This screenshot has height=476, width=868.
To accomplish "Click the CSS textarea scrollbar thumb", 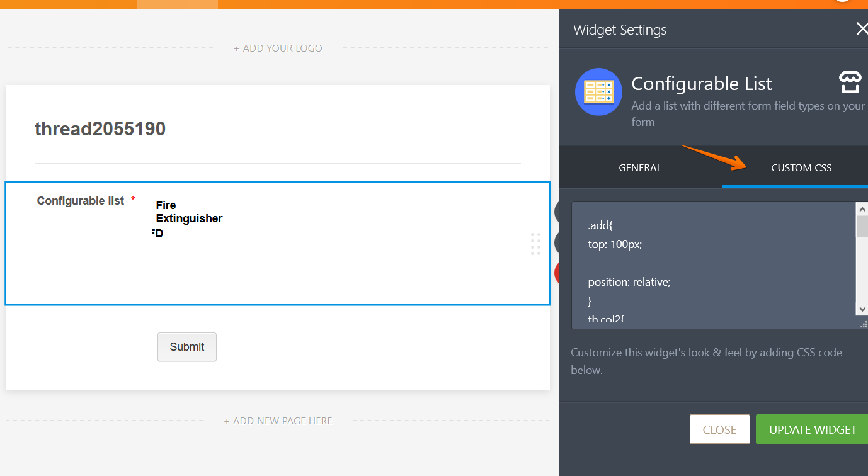I will point(862,225).
